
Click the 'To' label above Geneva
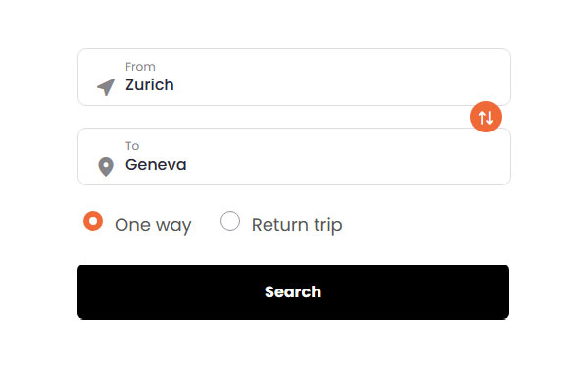pyautogui.click(x=132, y=145)
